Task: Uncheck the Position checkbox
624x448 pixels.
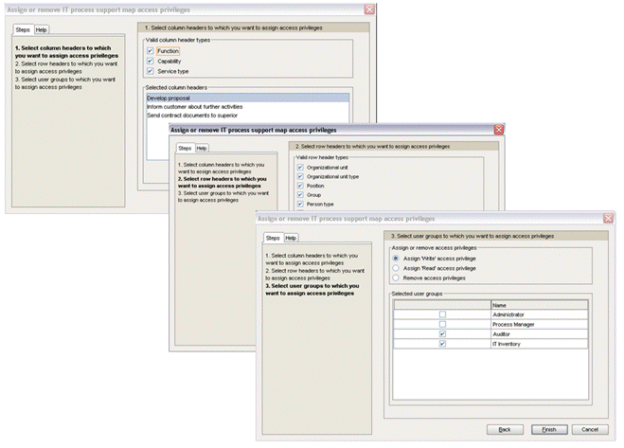Action: 300,186
